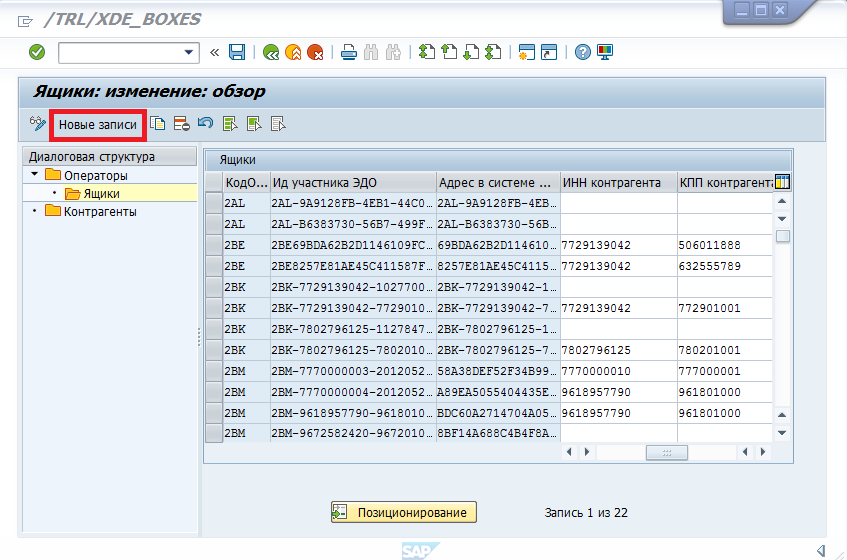This screenshot has height=560, width=847.
Task: Click the red Cancel icon
Action: pyautogui.click(x=316, y=52)
